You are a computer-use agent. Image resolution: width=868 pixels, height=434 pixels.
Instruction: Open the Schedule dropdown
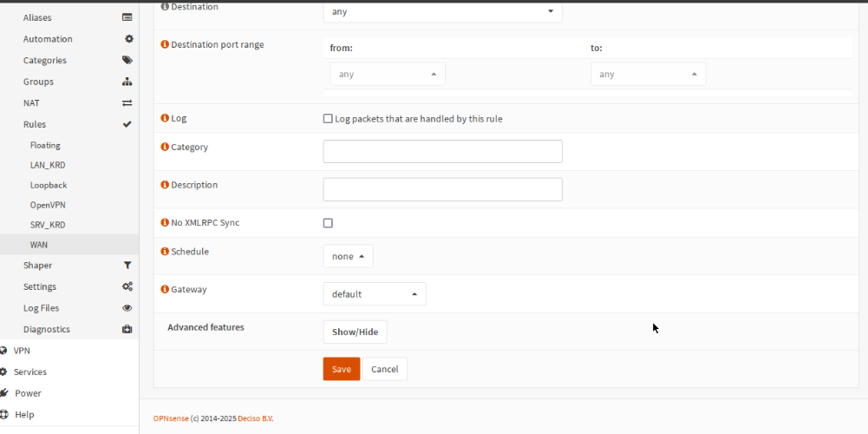pyautogui.click(x=348, y=257)
